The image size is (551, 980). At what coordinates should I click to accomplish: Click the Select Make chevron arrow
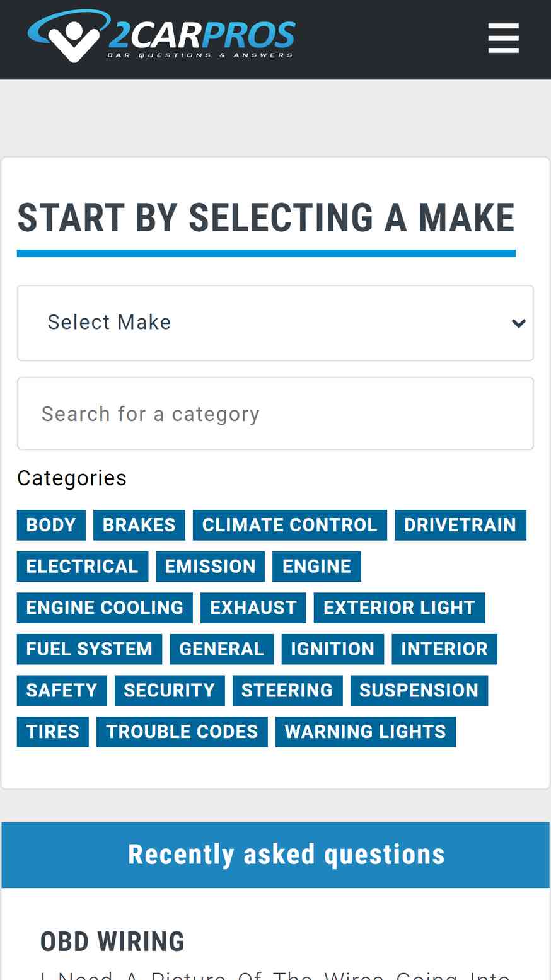tap(518, 323)
